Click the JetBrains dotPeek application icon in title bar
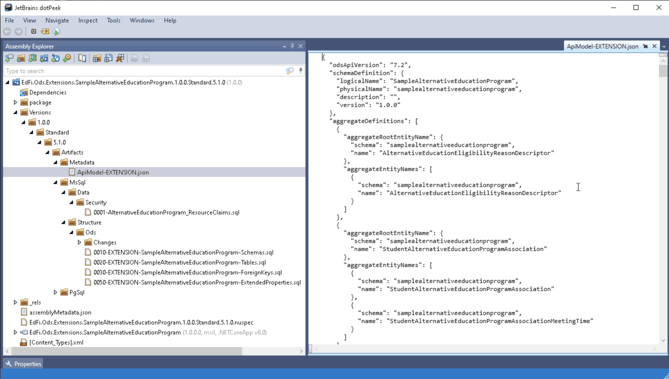Screen dimensions: 669x379 click(8, 7)
